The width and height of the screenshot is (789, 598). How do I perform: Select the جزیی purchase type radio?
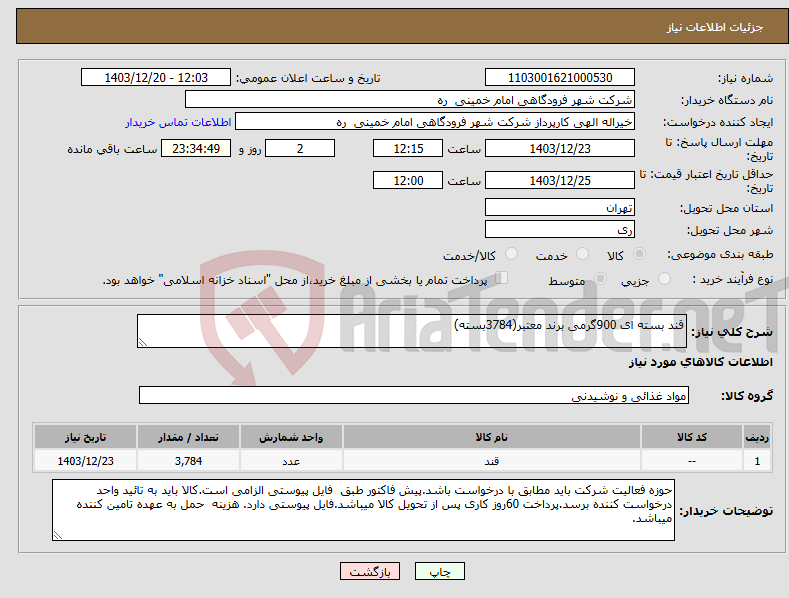(664, 278)
